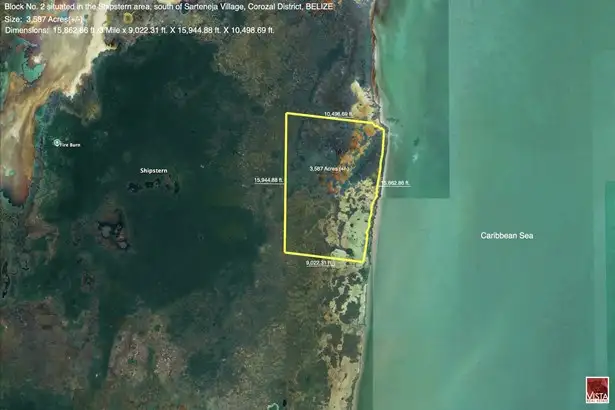
Task: Click the yellow parcel's top-left corner
Action: (286, 114)
